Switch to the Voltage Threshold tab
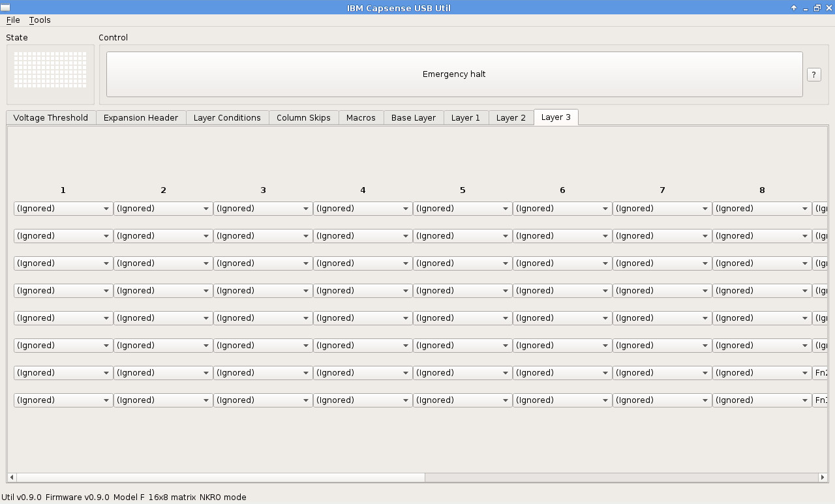The width and height of the screenshot is (835, 504). pyautogui.click(x=51, y=118)
